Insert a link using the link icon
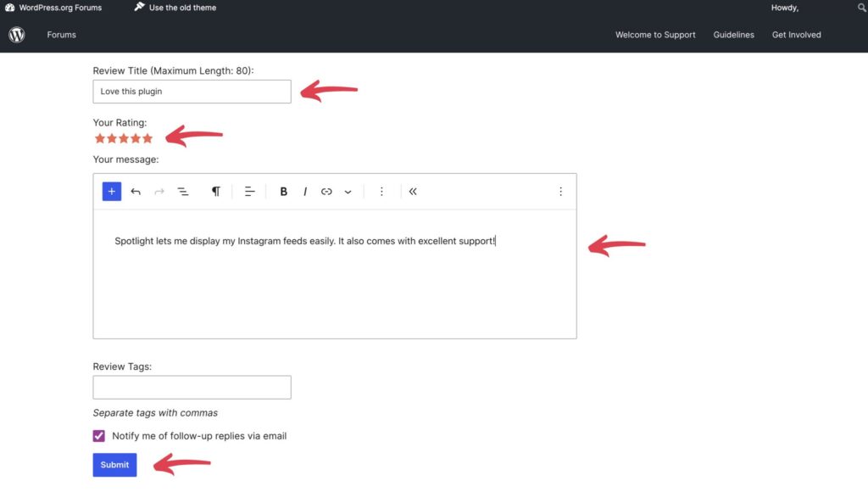Image resolution: width=868 pixels, height=492 pixels. click(326, 192)
